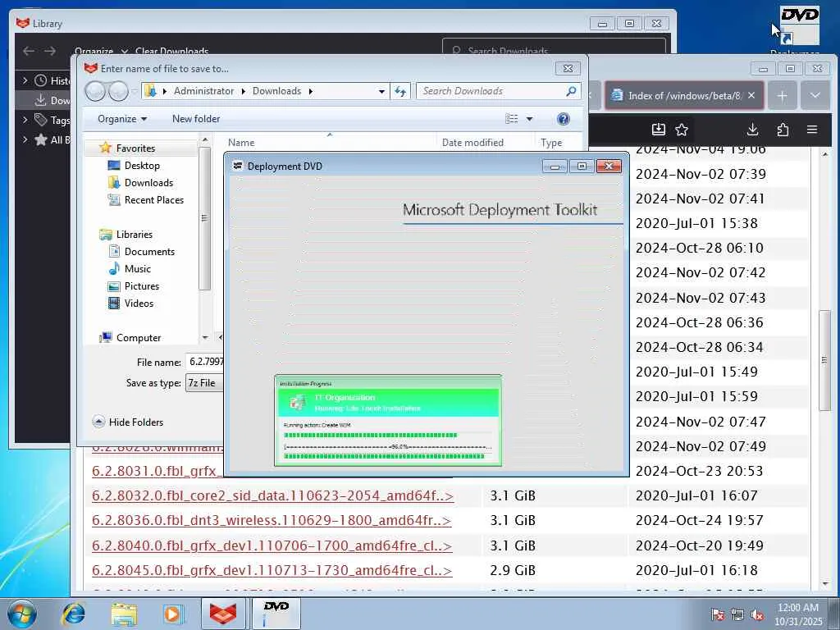Open Pictures library
This screenshot has height=630, width=840.
[141, 286]
